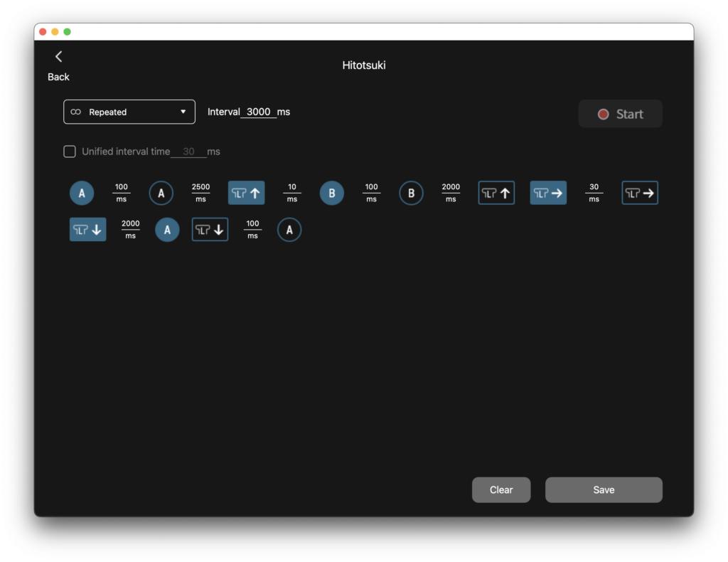Click the outlined D-pad up step
This screenshot has width=728, height=562.
click(x=496, y=193)
